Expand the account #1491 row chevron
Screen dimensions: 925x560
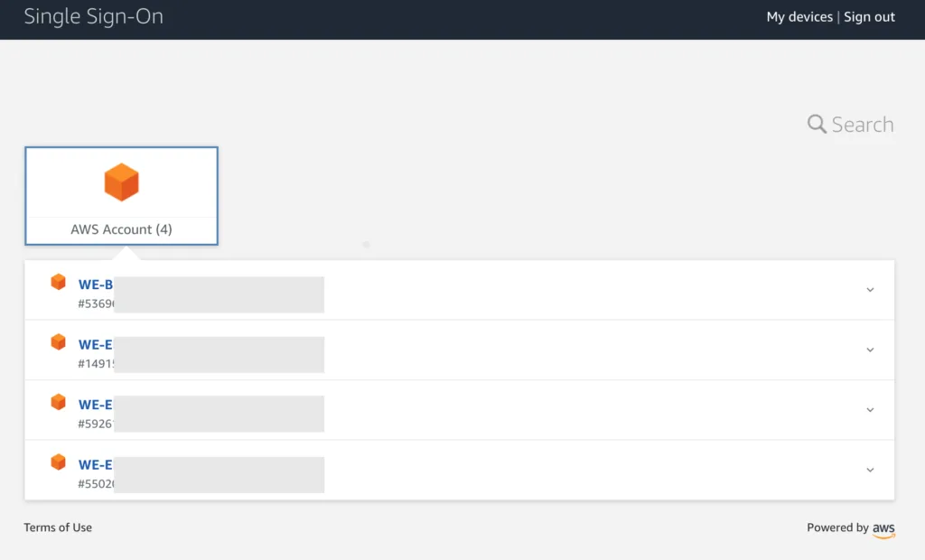click(x=870, y=350)
